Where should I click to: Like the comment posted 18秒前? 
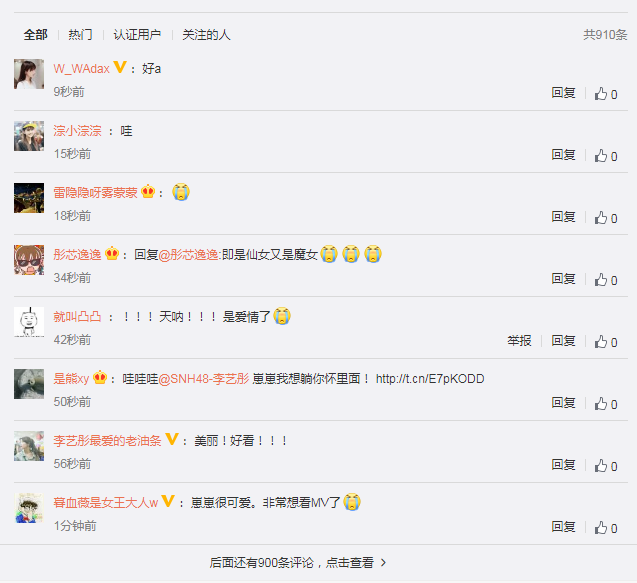tap(606, 218)
